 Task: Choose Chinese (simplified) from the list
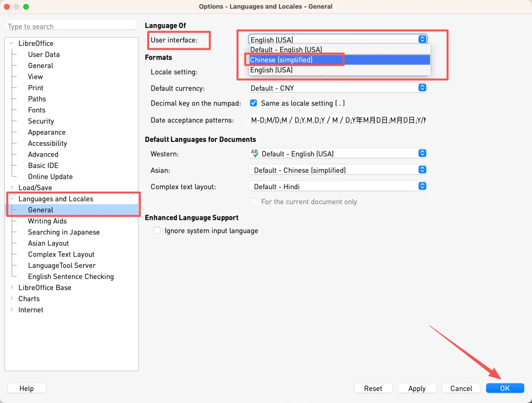tap(339, 60)
